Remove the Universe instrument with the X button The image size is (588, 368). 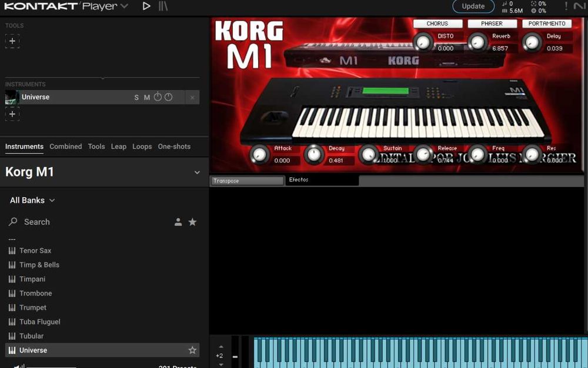pos(192,98)
